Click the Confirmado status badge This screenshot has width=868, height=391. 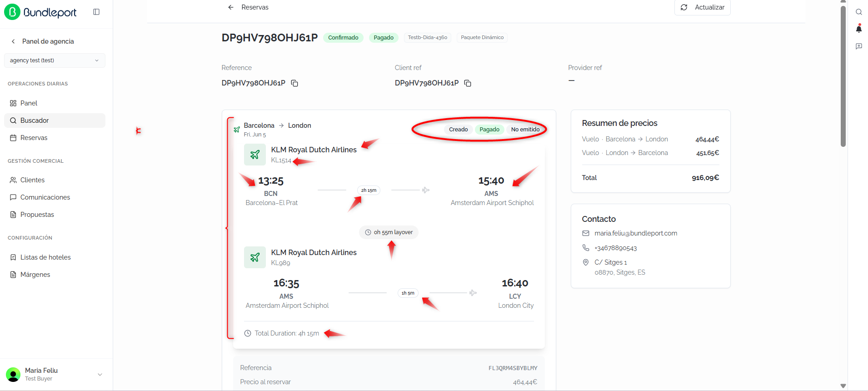[x=343, y=38]
